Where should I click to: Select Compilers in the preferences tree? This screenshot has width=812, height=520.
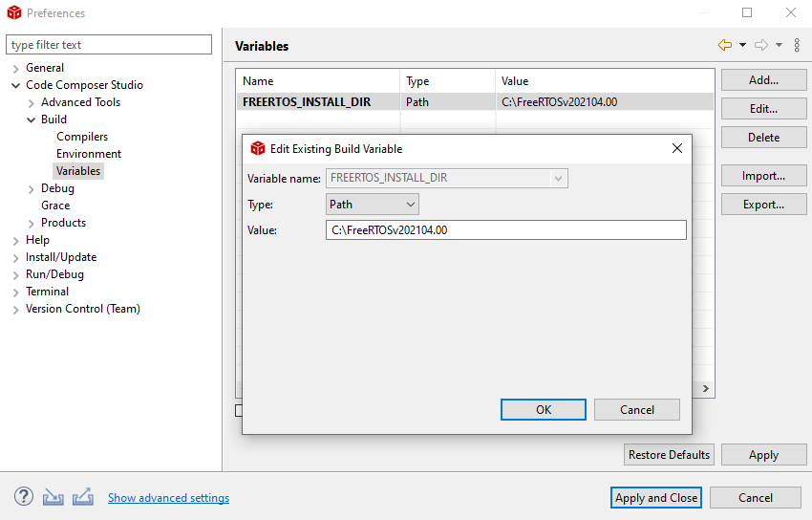tap(82, 137)
